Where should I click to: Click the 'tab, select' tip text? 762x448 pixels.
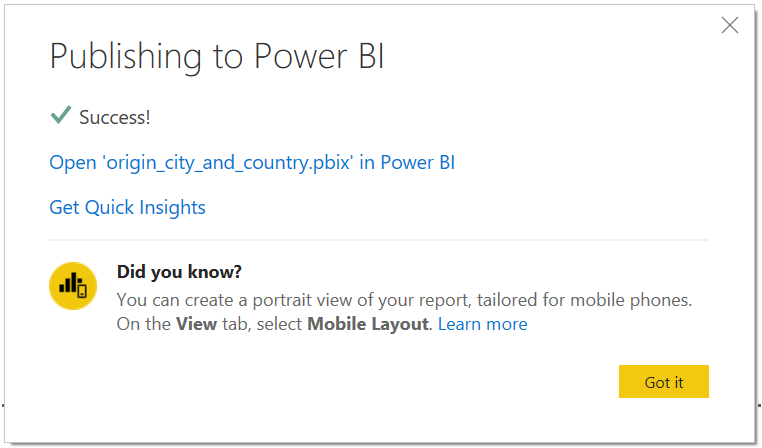[262, 324]
